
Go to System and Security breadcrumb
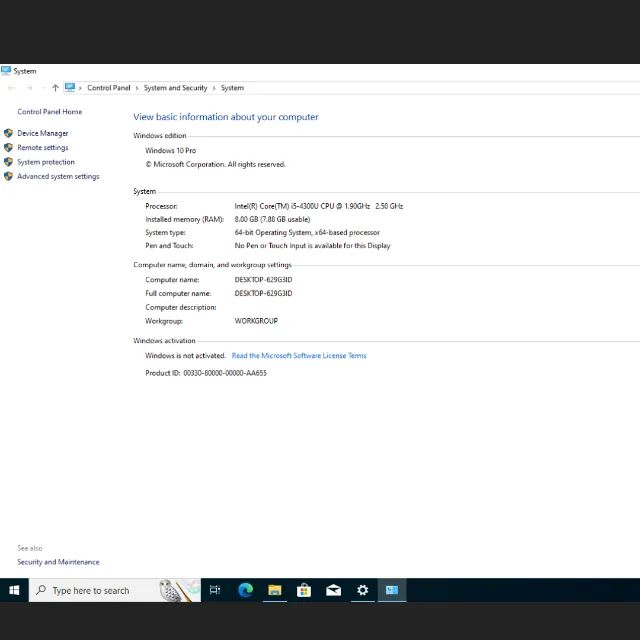point(176,88)
